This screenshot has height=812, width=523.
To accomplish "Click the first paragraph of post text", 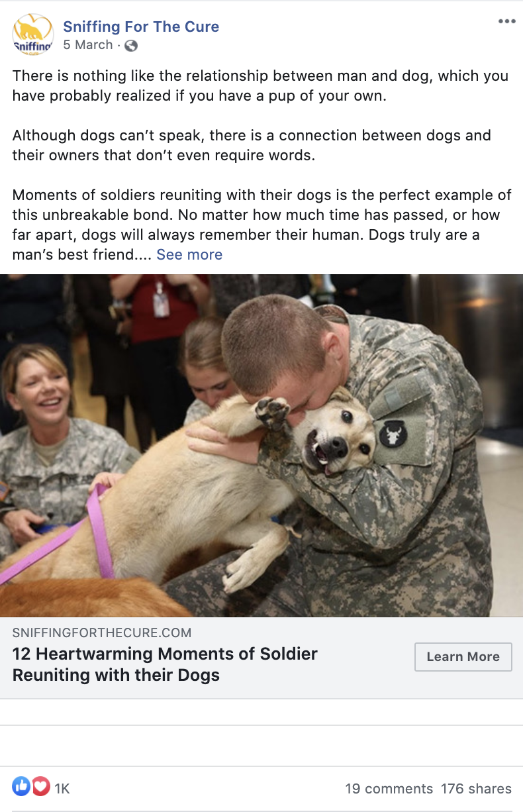I will pyautogui.click(x=260, y=85).
